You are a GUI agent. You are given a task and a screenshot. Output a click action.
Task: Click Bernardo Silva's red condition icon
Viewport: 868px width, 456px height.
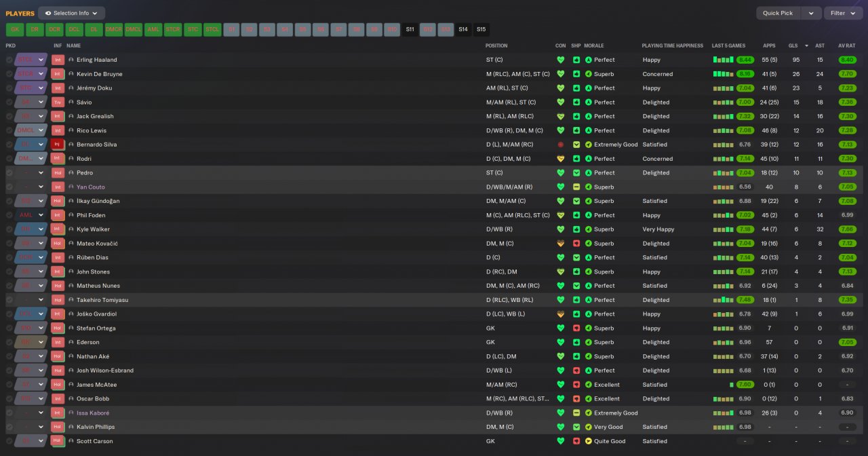(560, 145)
